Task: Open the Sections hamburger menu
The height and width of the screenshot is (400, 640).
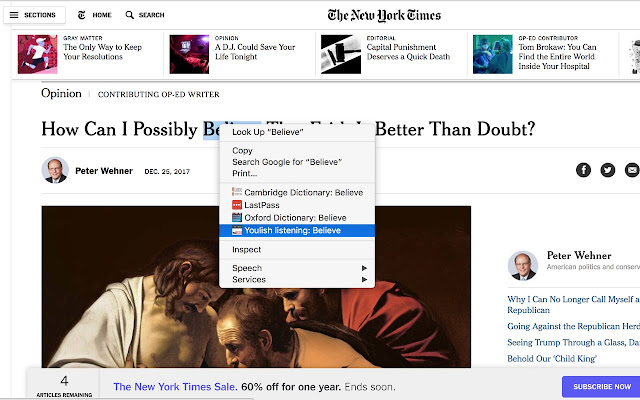Action: (14, 15)
